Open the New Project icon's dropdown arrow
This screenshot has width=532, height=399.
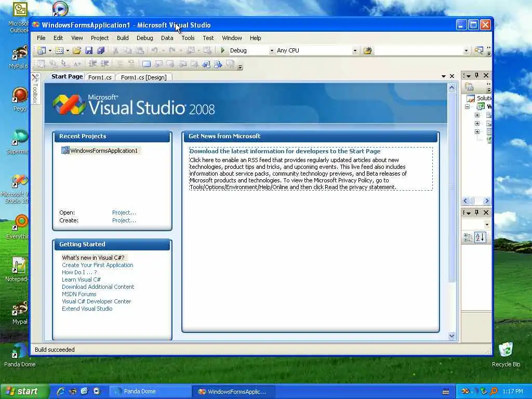[x=50, y=50]
